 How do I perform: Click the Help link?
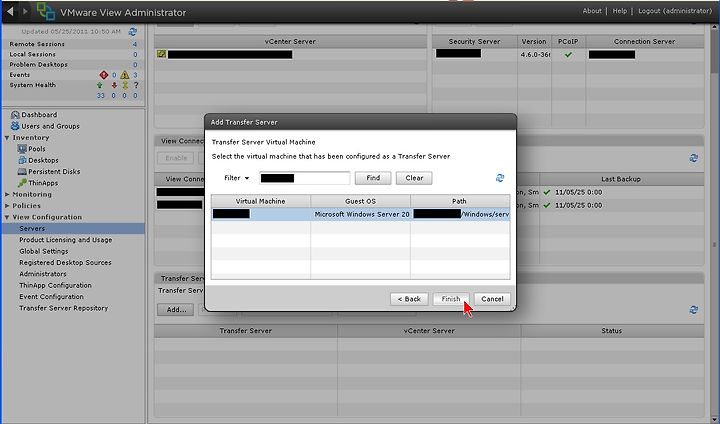619,11
